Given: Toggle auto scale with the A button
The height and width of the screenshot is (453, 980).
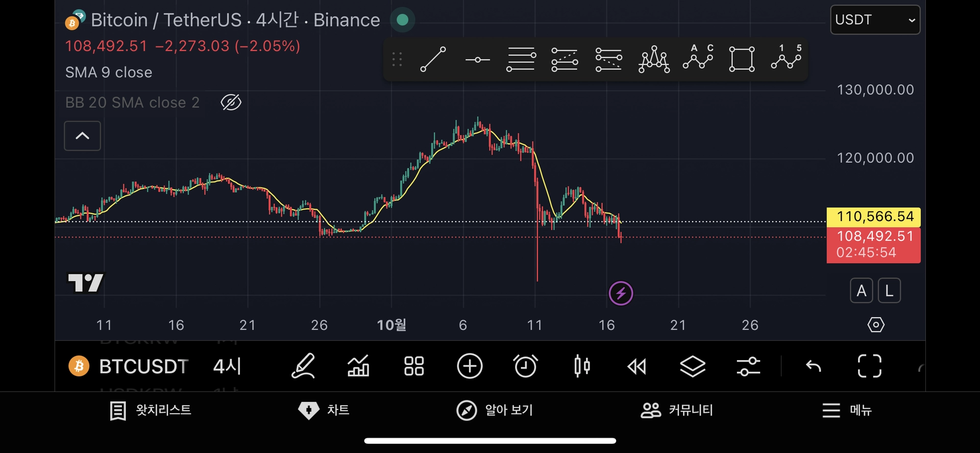Looking at the screenshot, I should pyautogui.click(x=861, y=291).
